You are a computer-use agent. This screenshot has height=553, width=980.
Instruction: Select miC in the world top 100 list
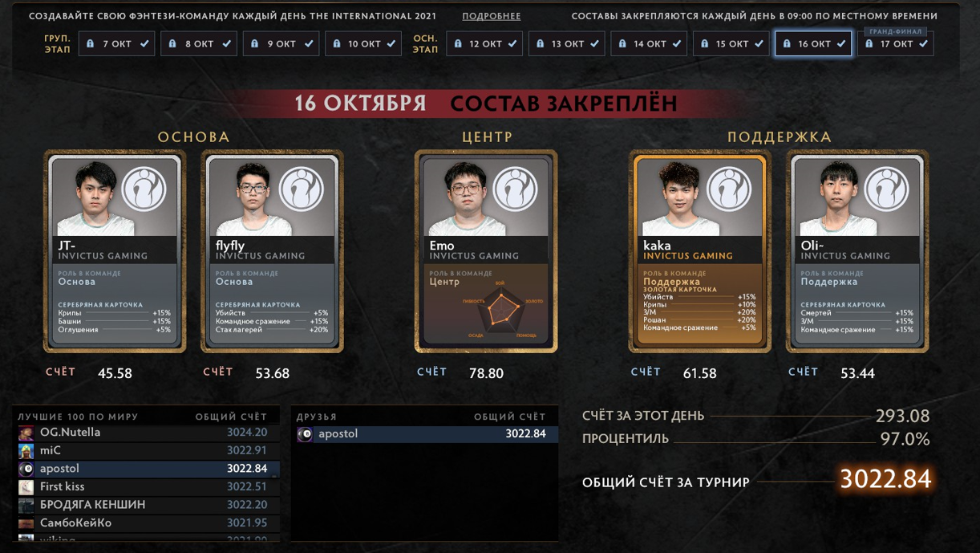148,451
